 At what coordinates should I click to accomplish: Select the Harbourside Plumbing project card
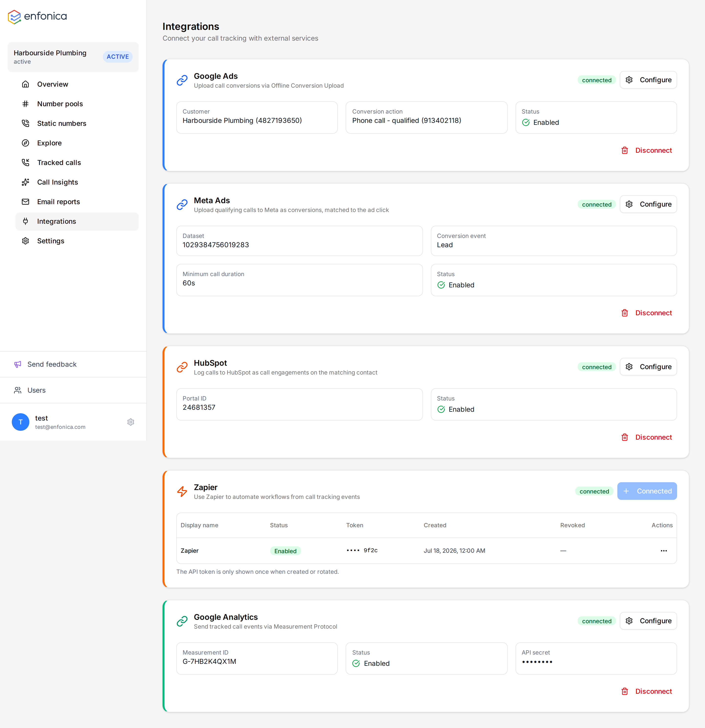tap(73, 57)
